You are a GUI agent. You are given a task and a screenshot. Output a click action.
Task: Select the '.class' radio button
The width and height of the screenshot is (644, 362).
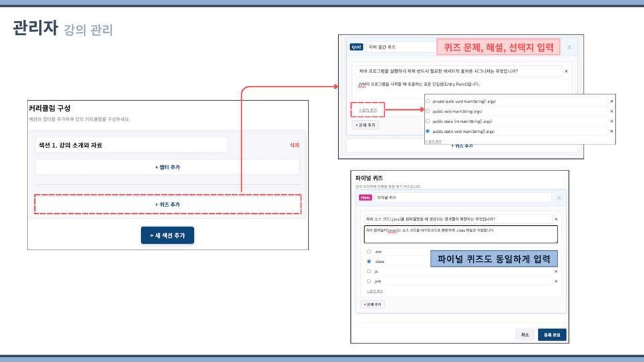tap(369, 261)
